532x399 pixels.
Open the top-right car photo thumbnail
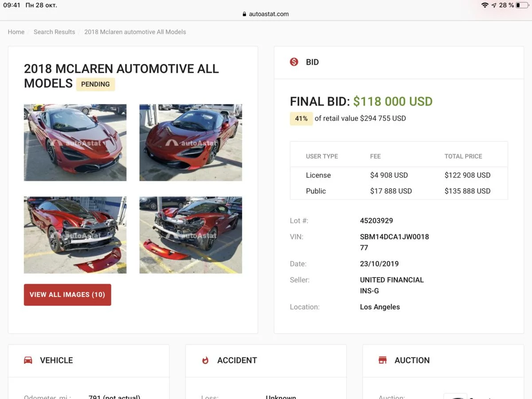click(191, 142)
